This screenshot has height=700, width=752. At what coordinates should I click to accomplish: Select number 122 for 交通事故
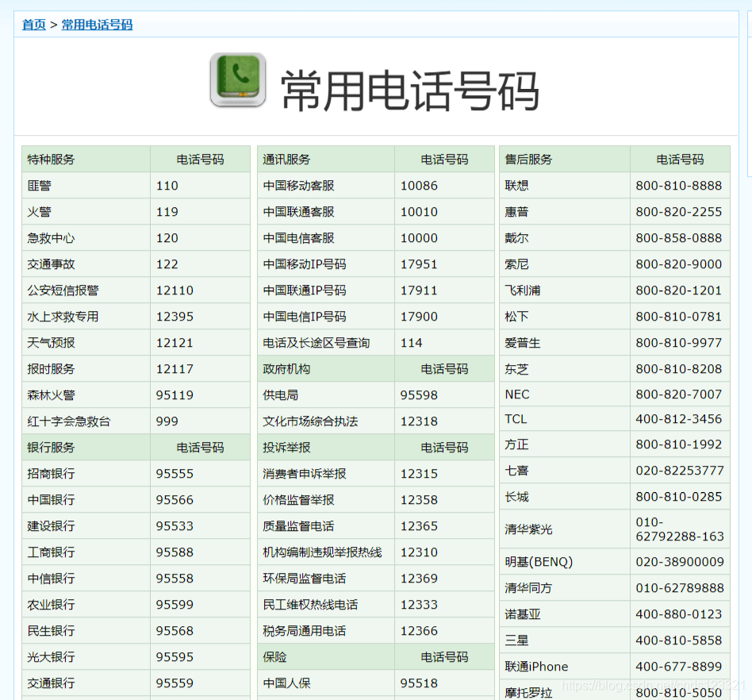(x=167, y=263)
